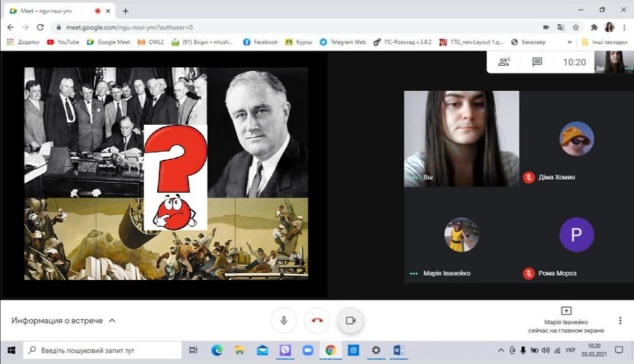Viewport: 634px width, 364px height.
Task: Open a new browser tab
Action: pyautogui.click(x=126, y=11)
